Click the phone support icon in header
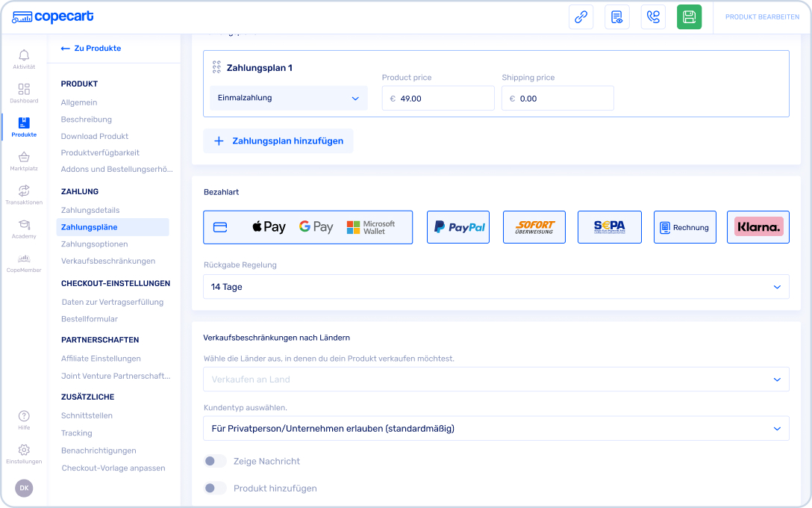The image size is (812, 508). pyautogui.click(x=653, y=17)
